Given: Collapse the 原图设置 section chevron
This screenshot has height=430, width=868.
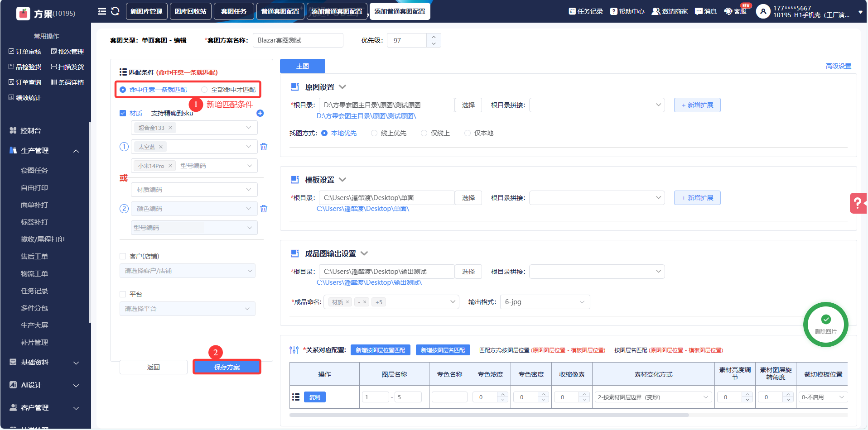Looking at the screenshot, I should click(x=342, y=87).
